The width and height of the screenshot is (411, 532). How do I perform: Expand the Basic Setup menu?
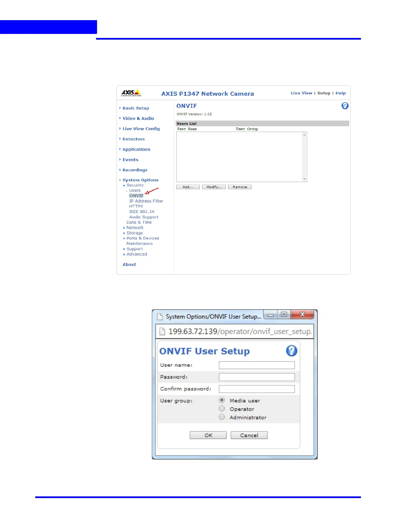(x=136, y=108)
